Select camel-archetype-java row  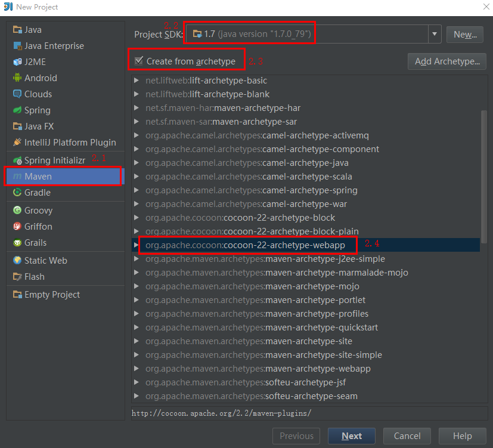(x=306, y=163)
